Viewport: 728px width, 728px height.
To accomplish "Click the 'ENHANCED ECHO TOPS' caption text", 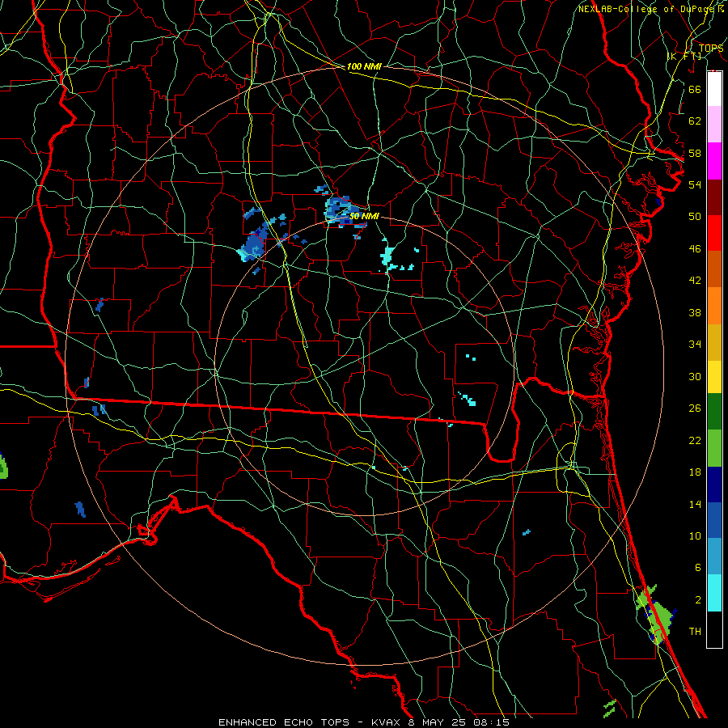I will (x=284, y=722).
